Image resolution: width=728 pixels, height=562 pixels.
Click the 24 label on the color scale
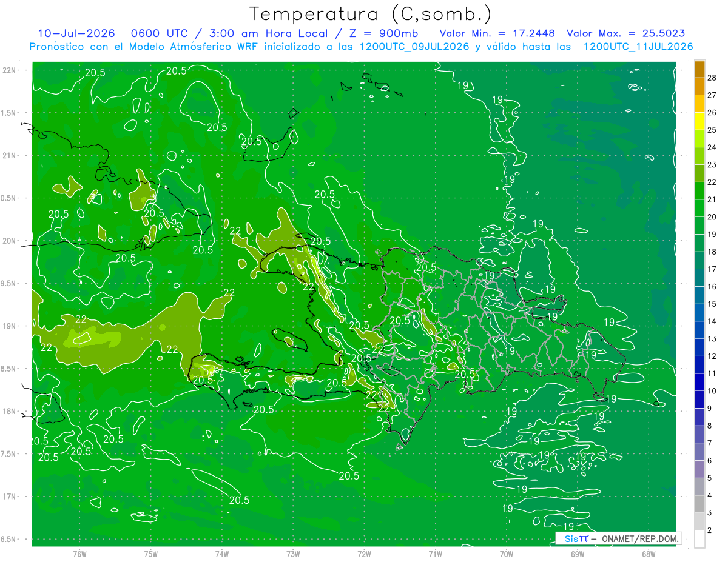pyautogui.click(x=712, y=147)
